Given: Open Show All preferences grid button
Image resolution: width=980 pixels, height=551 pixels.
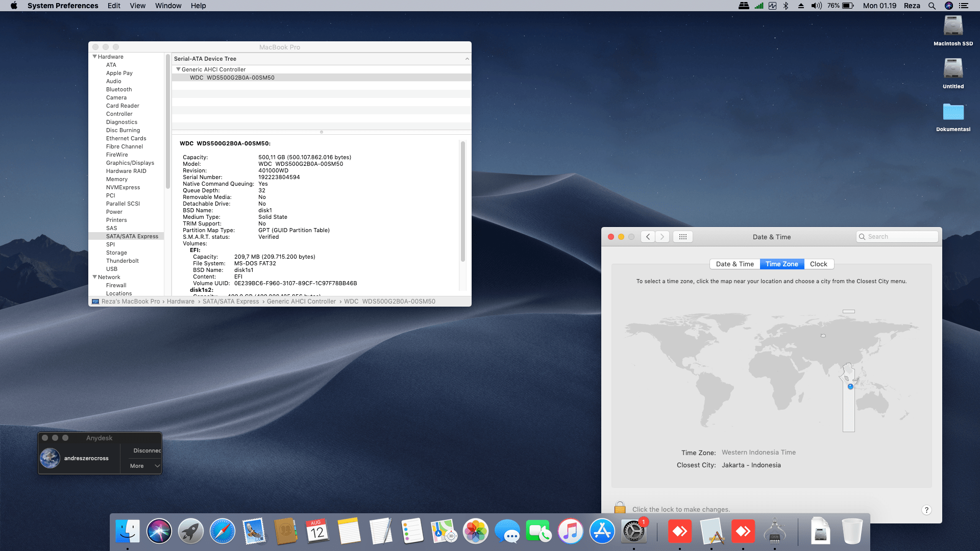Looking at the screenshot, I should (682, 237).
